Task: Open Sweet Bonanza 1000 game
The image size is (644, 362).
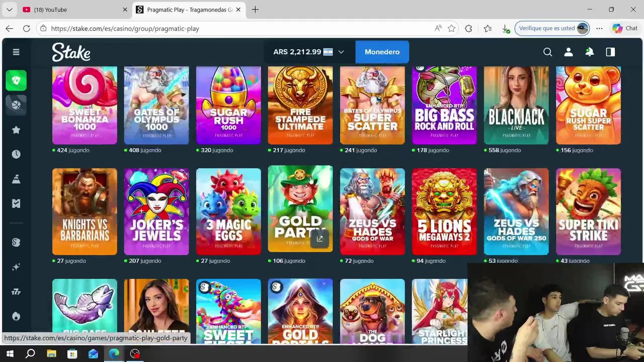Action: [x=85, y=105]
